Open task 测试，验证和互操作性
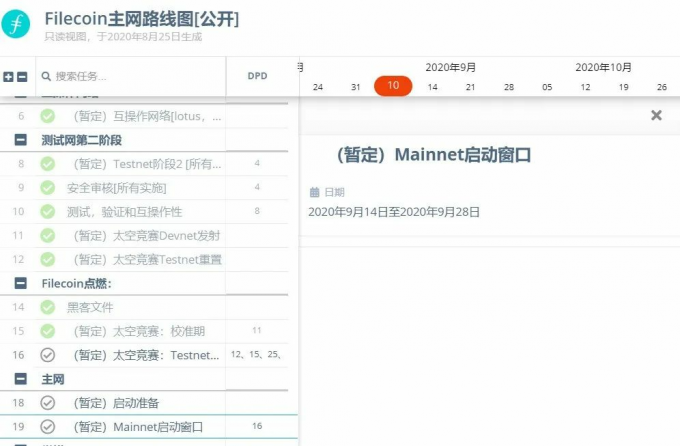The image size is (680, 446). point(124,212)
